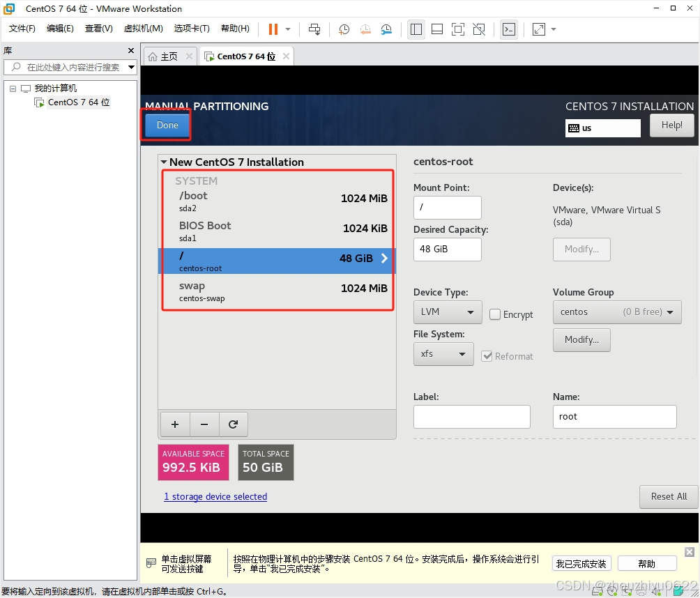Click the 我已完成安装 button
Screen dimensions: 700x598
coord(581,564)
